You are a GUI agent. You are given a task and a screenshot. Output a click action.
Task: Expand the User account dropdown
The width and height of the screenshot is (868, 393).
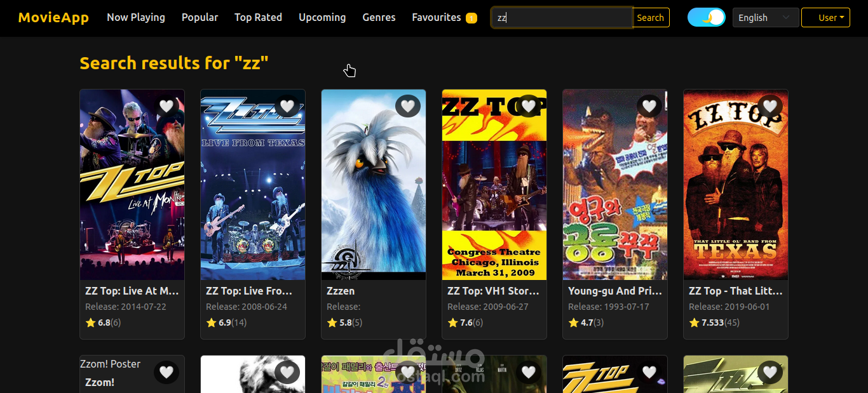tap(825, 18)
